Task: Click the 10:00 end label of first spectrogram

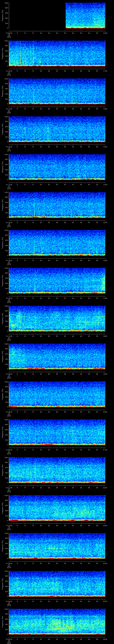Action: pos(105,33)
